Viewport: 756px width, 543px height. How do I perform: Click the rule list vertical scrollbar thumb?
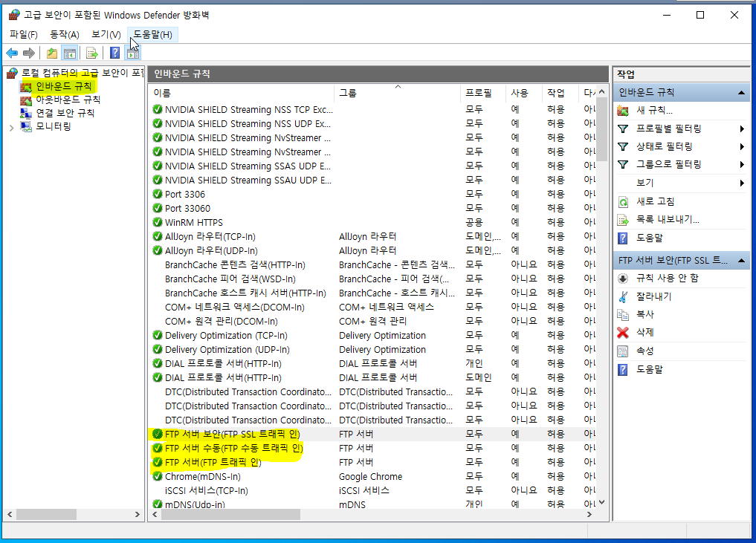pyautogui.click(x=601, y=130)
